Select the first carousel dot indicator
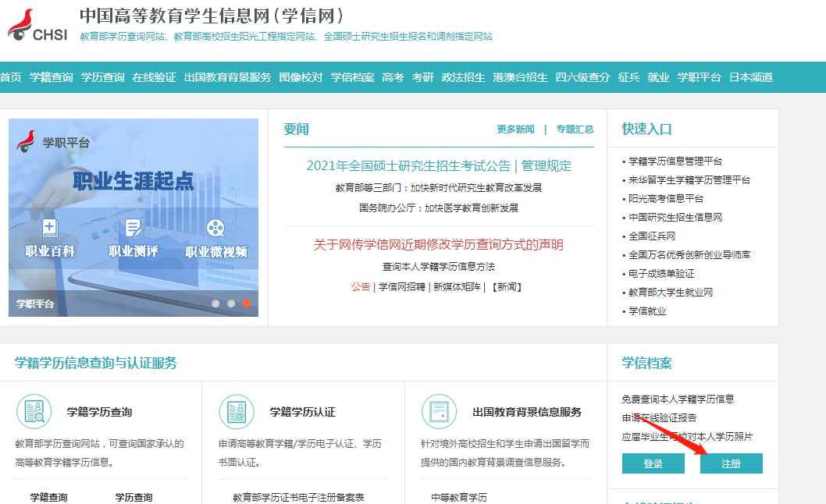The height and width of the screenshot is (504, 826). coord(215,303)
